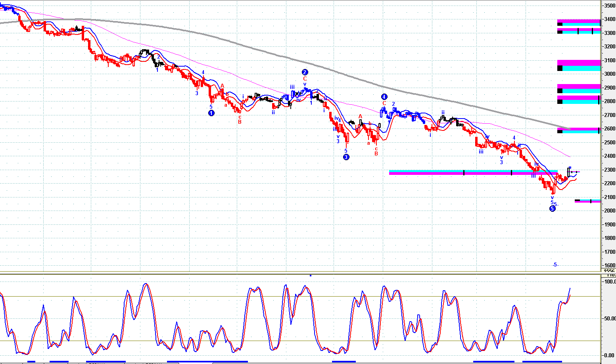Click the target zone bar at 2600
Image resolution: width=616 pixels, height=364 pixels.
pyautogui.click(x=579, y=130)
